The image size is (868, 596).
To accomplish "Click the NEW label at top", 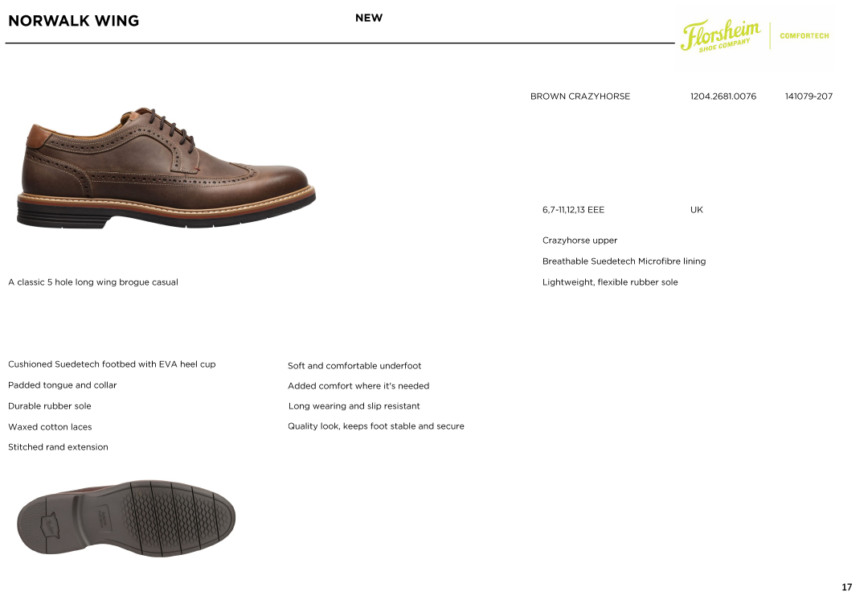I will click(x=369, y=18).
